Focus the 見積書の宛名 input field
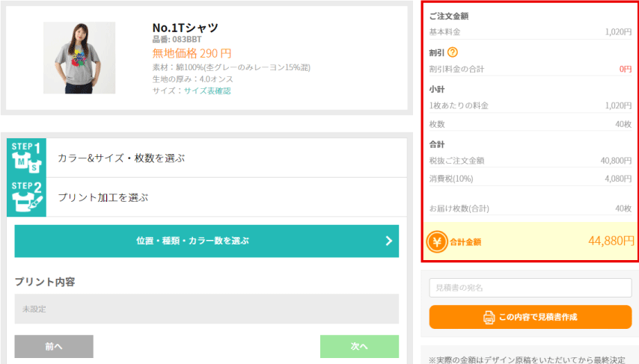Screen dimensions: 639x364 531,288
